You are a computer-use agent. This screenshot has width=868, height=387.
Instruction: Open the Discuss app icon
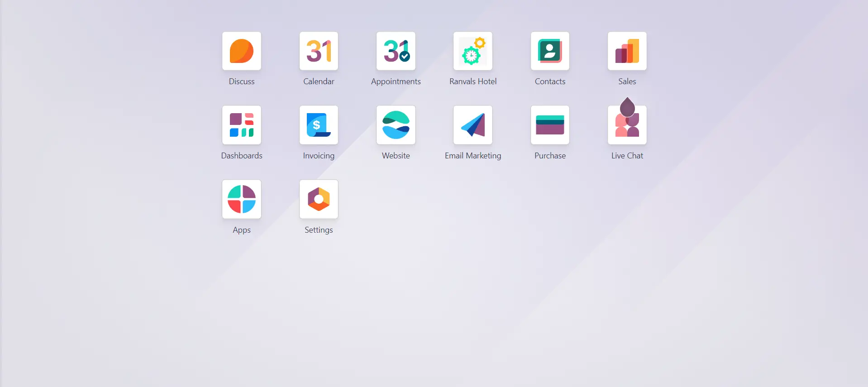pyautogui.click(x=241, y=51)
